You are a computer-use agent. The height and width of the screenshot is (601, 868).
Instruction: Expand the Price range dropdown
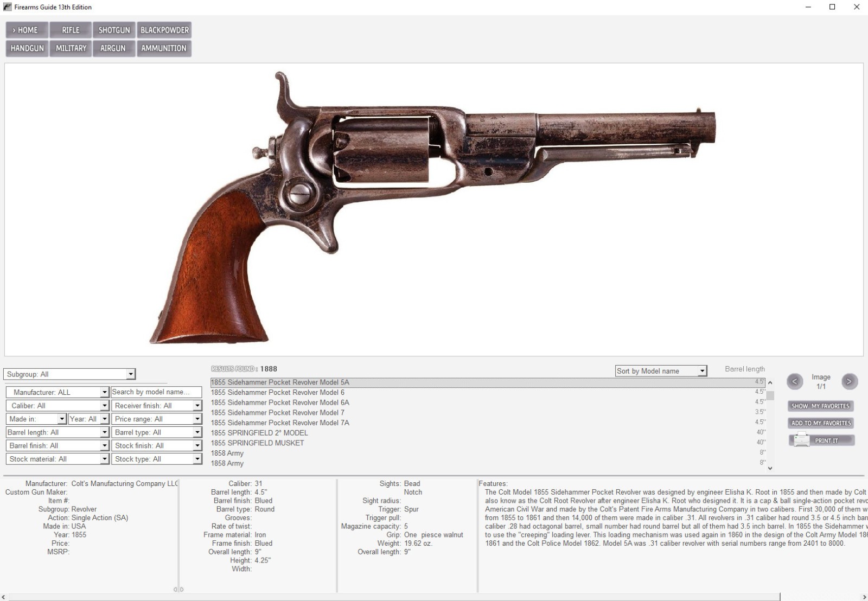point(197,419)
